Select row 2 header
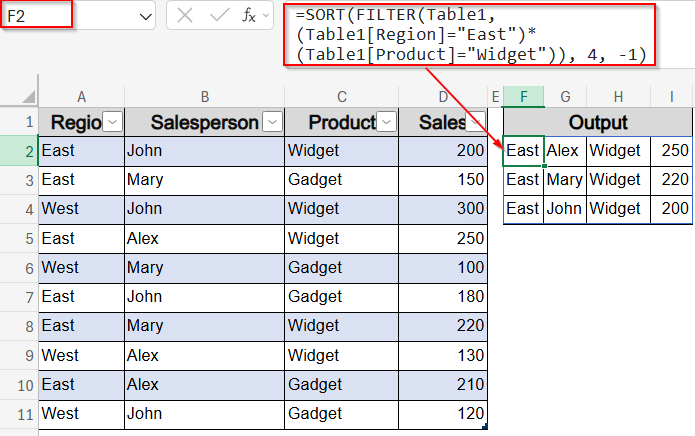This screenshot has height=436, width=695. [19, 151]
